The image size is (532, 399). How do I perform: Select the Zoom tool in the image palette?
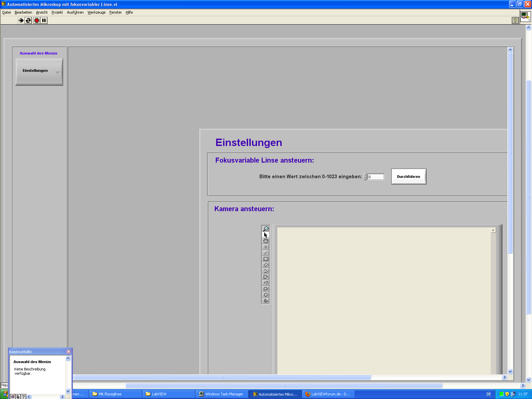[266, 229]
